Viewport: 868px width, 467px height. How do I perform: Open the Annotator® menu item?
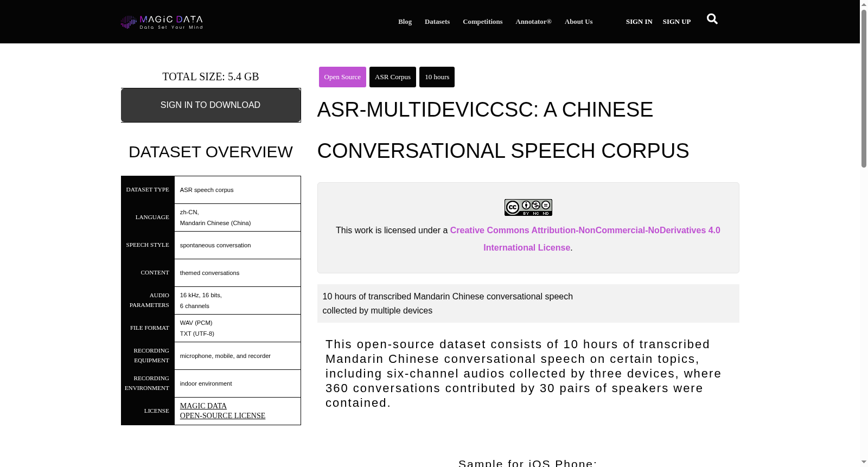pos(533,22)
